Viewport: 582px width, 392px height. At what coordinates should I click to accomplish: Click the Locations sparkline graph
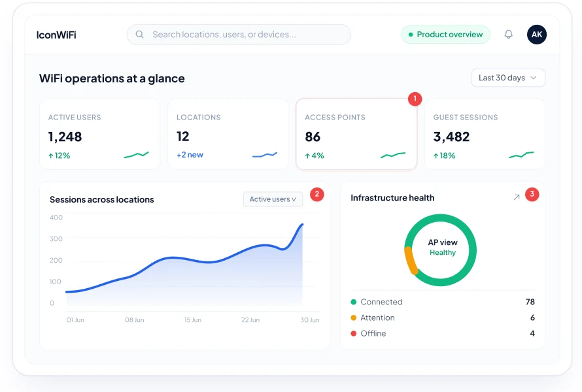pos(265,155)
